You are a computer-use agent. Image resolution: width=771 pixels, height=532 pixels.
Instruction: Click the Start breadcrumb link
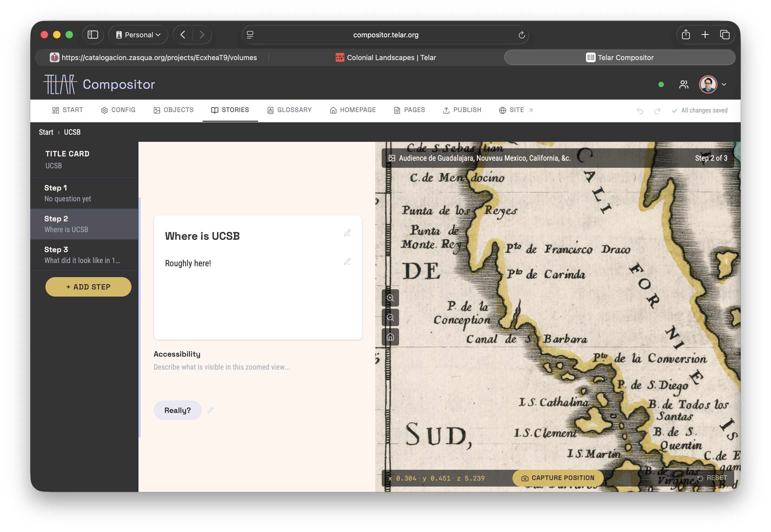(46, 132)
